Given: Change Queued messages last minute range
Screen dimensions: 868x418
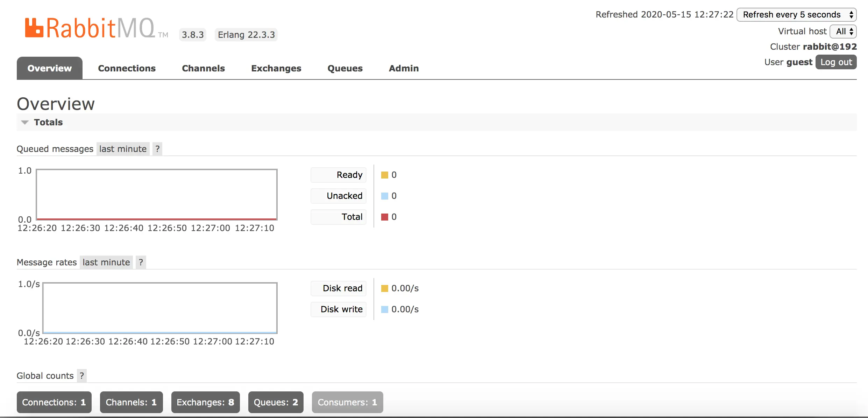Looking at the screenshot, I should (x=123, y=149).
